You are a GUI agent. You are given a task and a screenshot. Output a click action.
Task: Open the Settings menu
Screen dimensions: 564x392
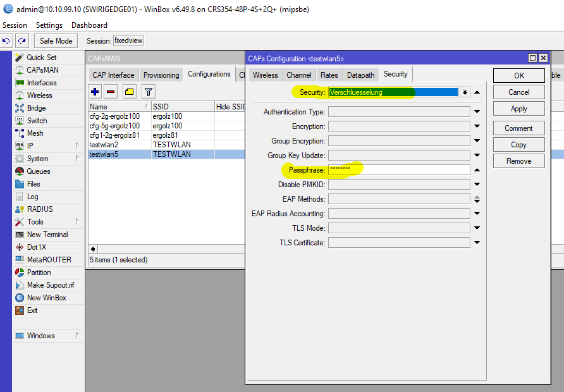pyautogui.click(x=49, y=25)
